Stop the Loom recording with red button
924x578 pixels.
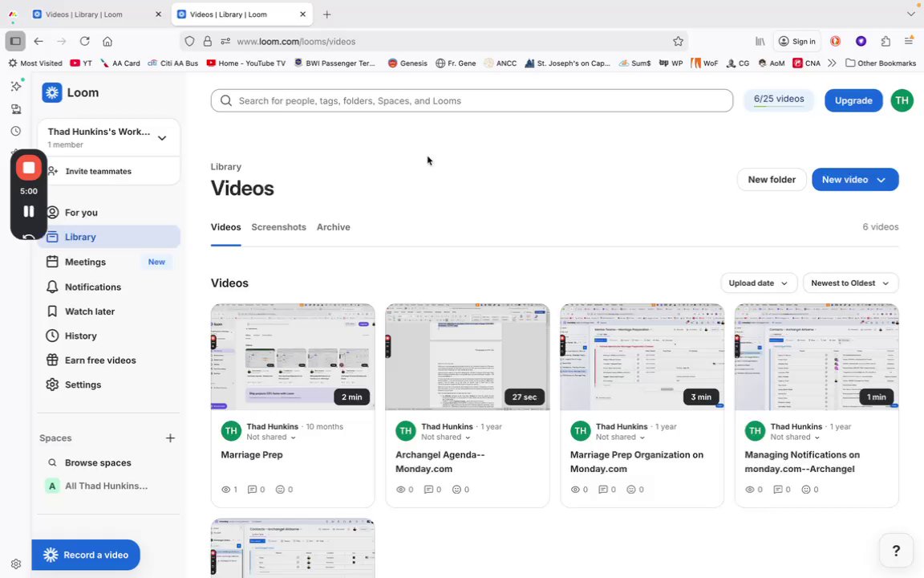point(28,168)
